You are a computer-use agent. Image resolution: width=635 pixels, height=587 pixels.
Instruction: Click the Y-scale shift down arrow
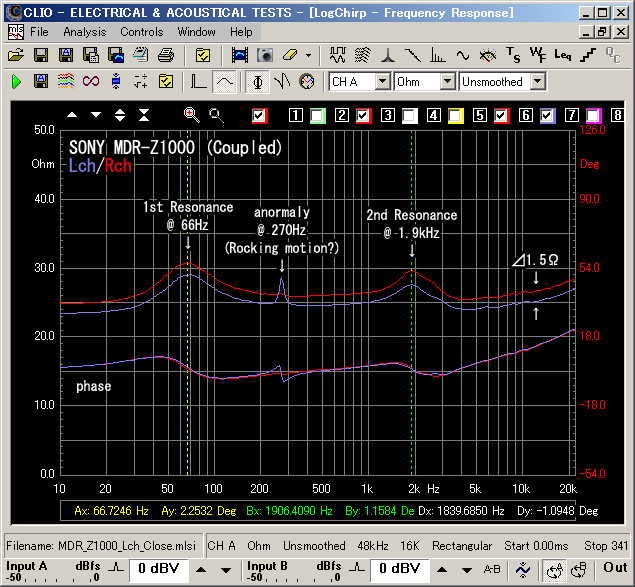[x=96, y=115]
